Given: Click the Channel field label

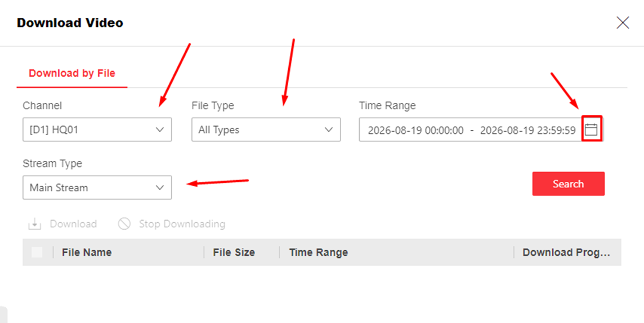Looking at the screenshot, I should click(42, 105).
